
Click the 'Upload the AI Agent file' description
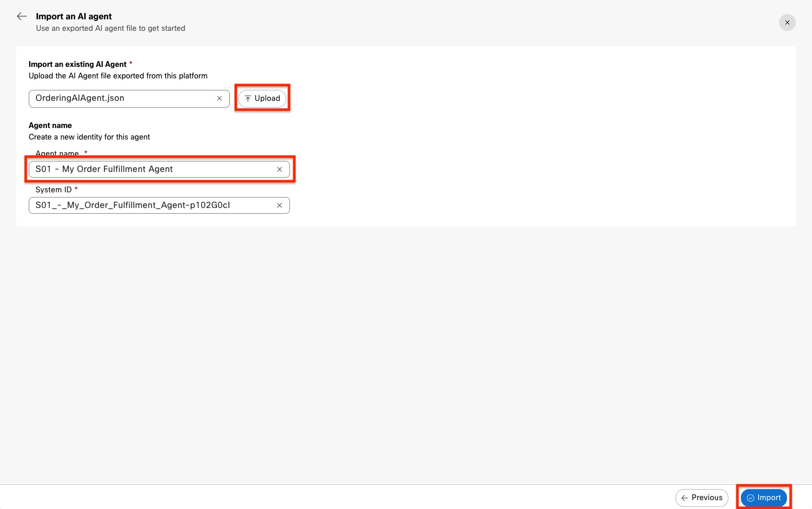pyautogui.click(x=118, y=76)
